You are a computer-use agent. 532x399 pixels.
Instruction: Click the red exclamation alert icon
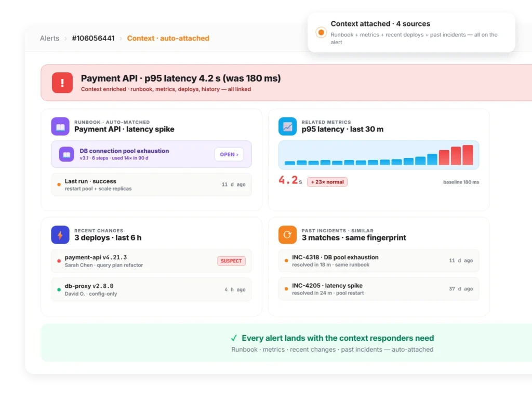tap(62, 83)
